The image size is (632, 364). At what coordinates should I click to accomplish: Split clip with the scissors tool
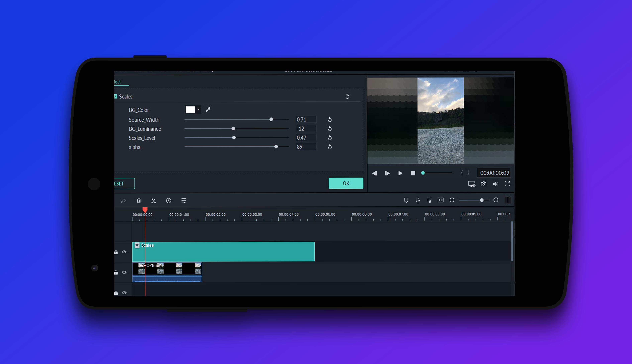pyautogui.click(x=154, y=201)
